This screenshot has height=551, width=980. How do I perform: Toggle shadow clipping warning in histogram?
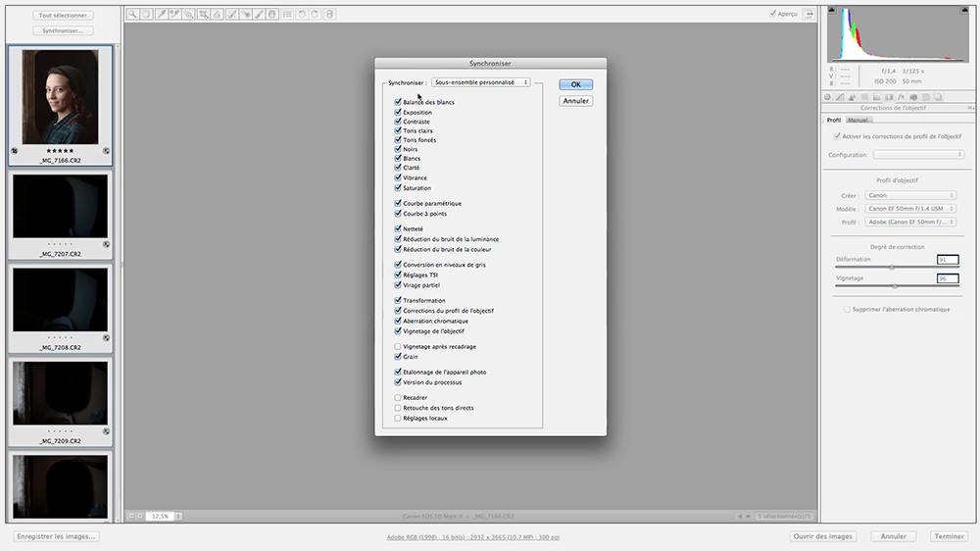pos(831,10)
